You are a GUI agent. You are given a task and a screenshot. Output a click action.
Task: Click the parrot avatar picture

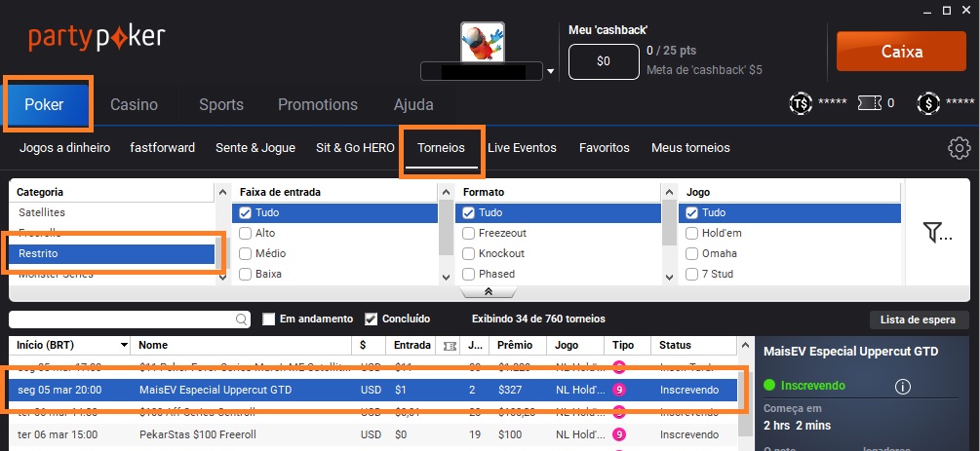pyautogui.click(x=483, y=43)
